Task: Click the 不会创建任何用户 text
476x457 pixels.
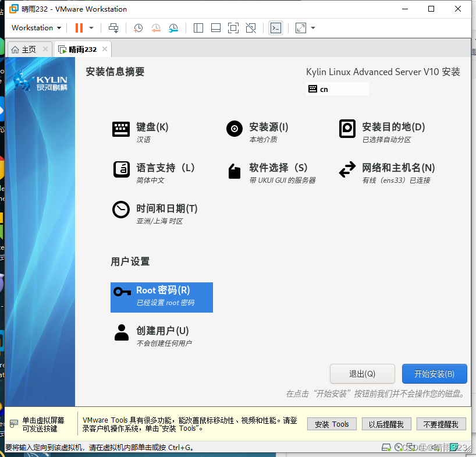Action: tap(164, 343)
